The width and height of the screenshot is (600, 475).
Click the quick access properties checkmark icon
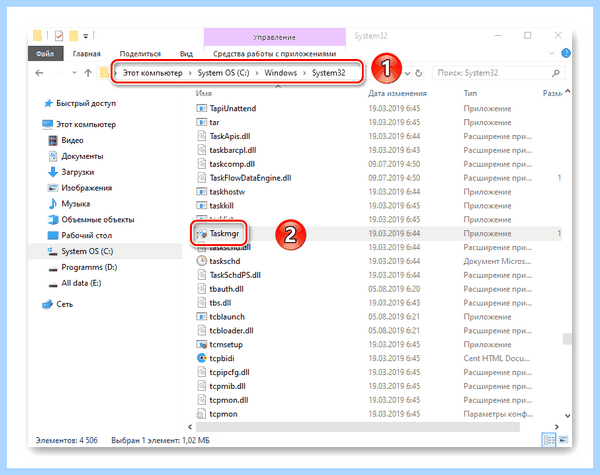[59, 36]
